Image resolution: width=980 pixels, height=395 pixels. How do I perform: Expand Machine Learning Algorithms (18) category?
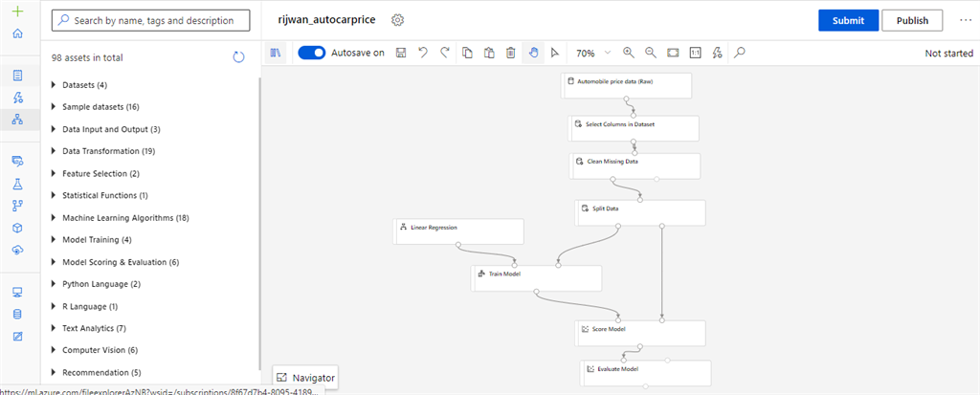(54, 218)
